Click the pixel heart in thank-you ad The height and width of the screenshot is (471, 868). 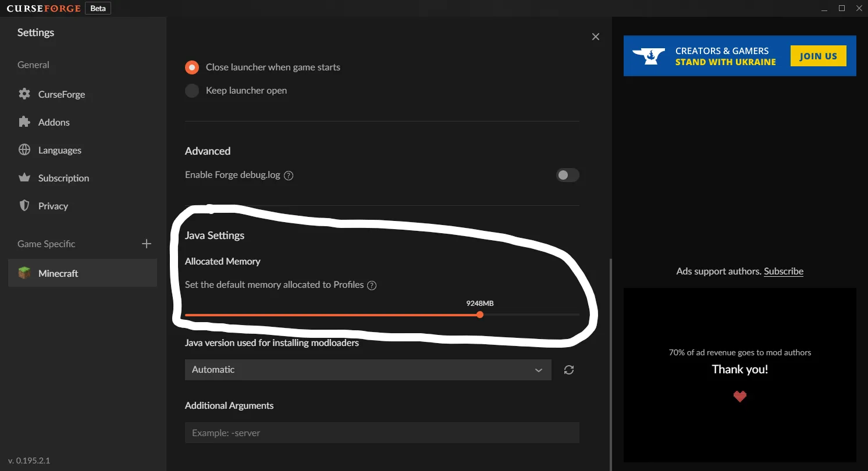(740, 397)
